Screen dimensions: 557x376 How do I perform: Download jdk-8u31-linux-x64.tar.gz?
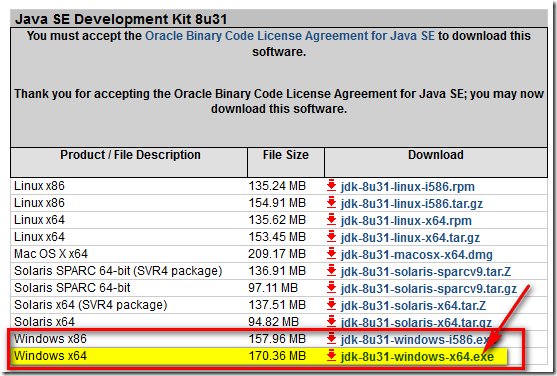pos(410,238)
